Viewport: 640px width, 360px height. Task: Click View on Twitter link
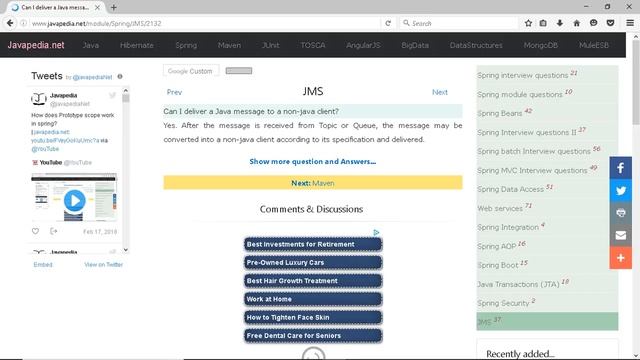103,264
